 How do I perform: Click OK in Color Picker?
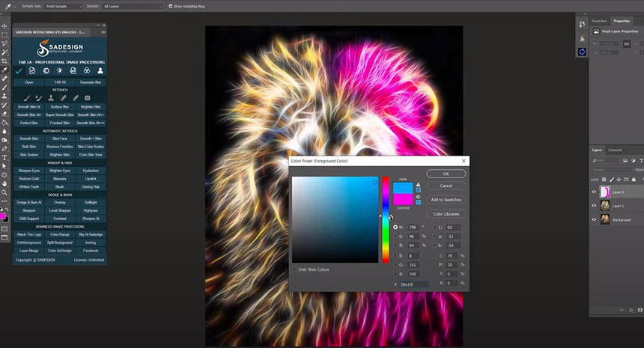pos(446,174)
